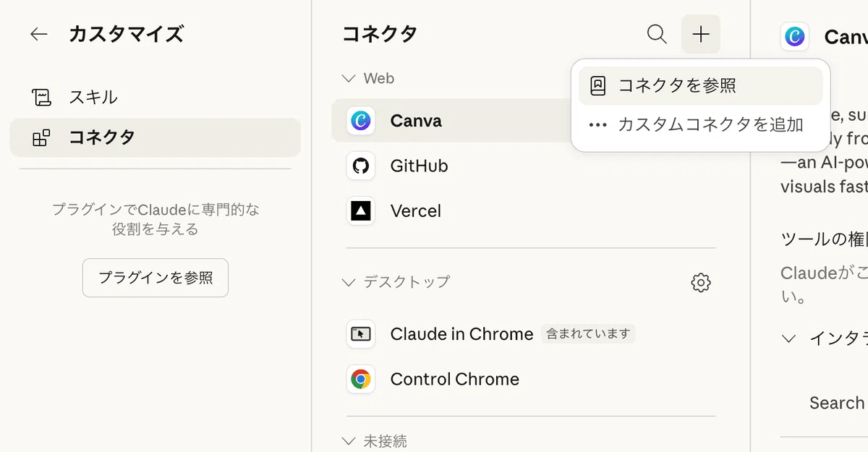Click the Claude in Chrome icon
868x452 pixels.
click(x=360, y=334)
